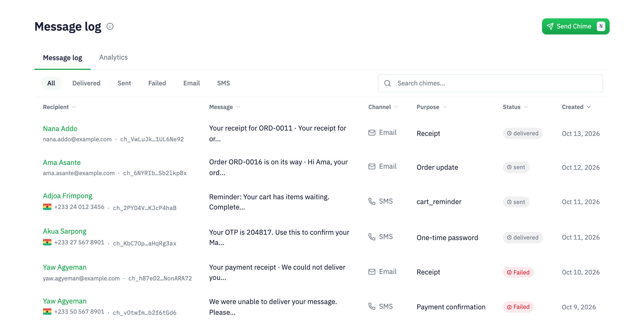Filter messages by Delivered

coord(86,83)
